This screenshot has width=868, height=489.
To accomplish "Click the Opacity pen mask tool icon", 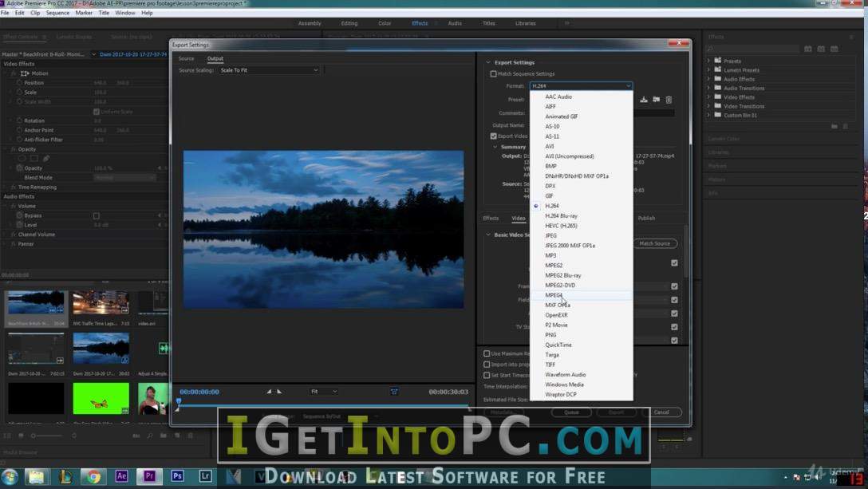I will coord(46,159).
